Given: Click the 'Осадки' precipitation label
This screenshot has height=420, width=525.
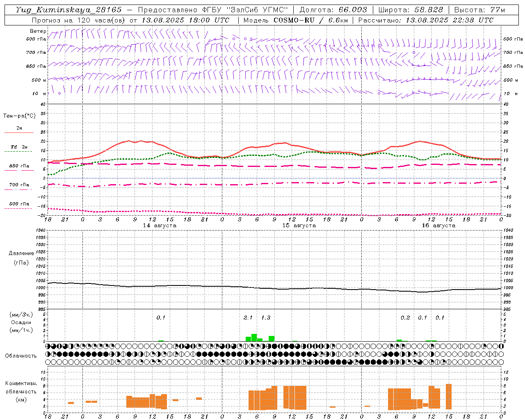Looking at the screenshot, I should 21,322.
